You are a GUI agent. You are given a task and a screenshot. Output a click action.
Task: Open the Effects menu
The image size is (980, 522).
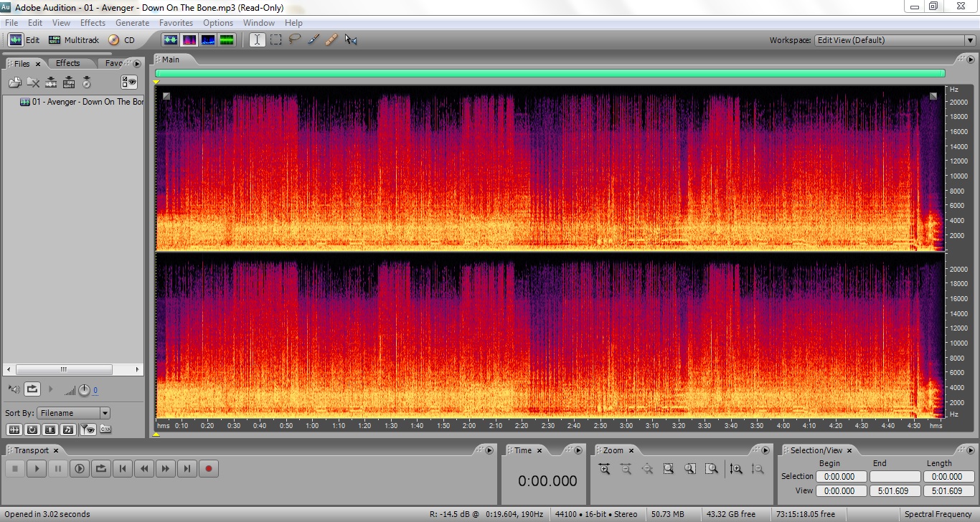[x=93, y=23]
